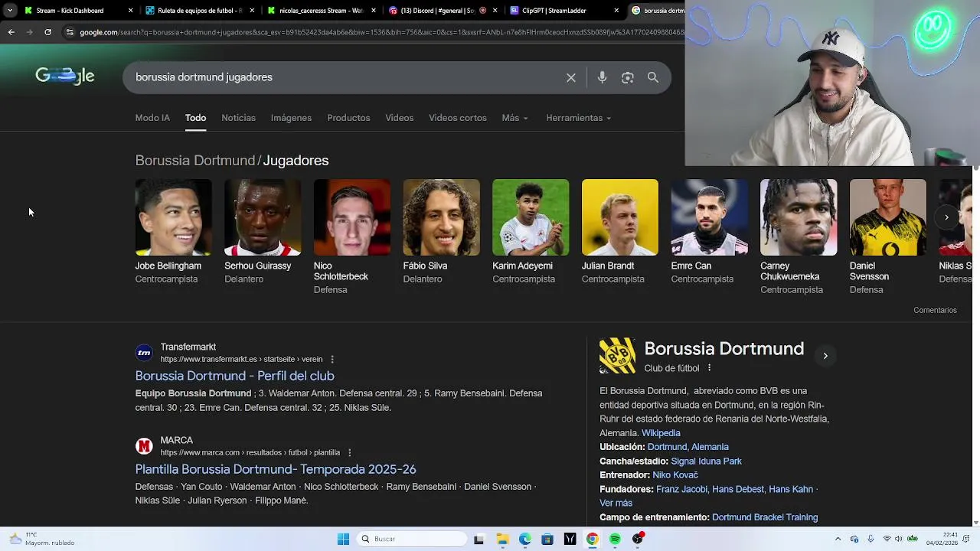This screenshot has width=980, height=551.
Task: Open Google Lens image search
Action: tap(628, 77)
